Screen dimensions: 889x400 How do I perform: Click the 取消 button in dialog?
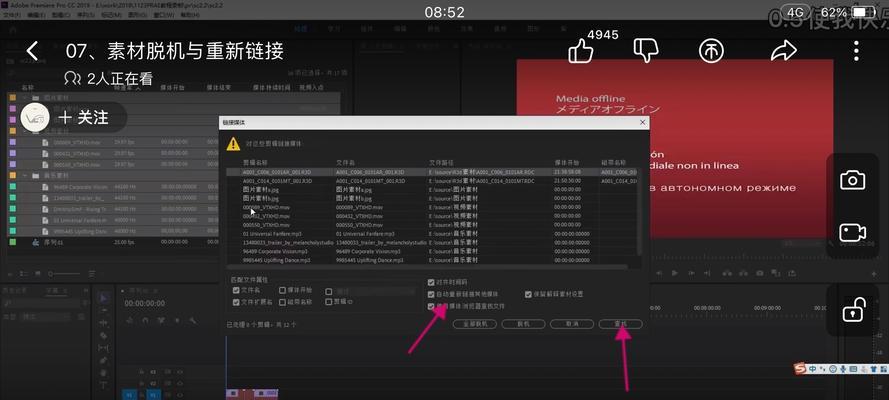571,325
